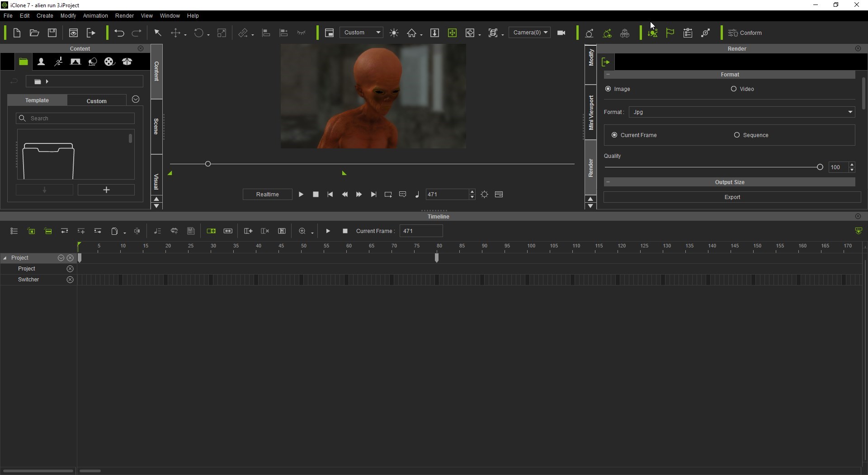The width and height of the screenshot is (868, 475).
Task: Click the plus add content button
Action: coord(106,190)
